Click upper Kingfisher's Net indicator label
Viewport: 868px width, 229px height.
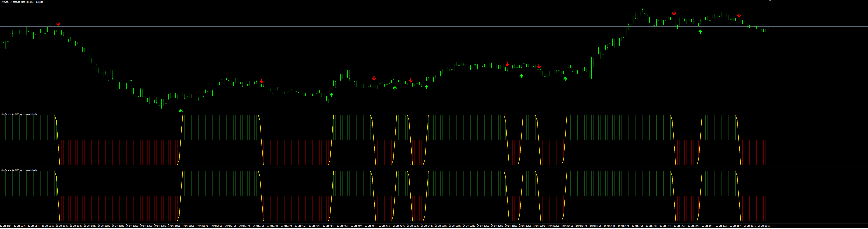tap(19, 114)
